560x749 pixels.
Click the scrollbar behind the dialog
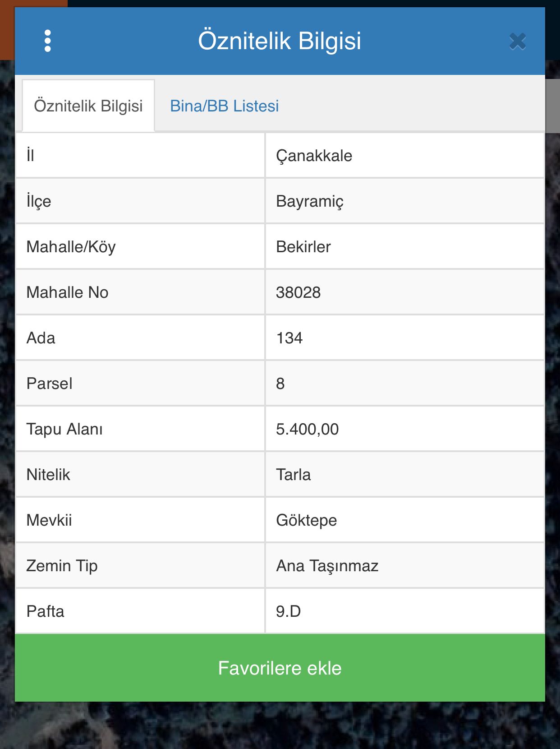pos(553,106)
